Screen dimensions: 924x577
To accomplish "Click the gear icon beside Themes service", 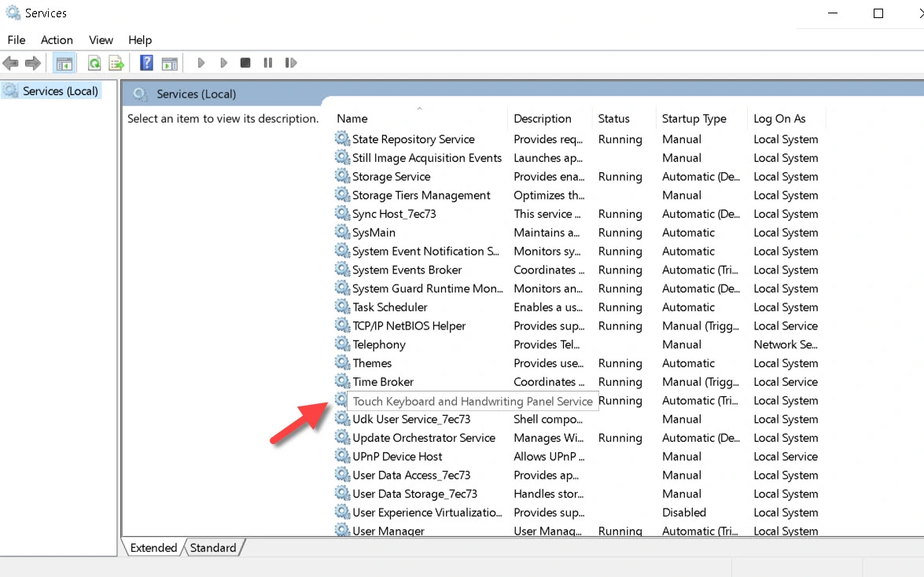I will pos(342,362).
